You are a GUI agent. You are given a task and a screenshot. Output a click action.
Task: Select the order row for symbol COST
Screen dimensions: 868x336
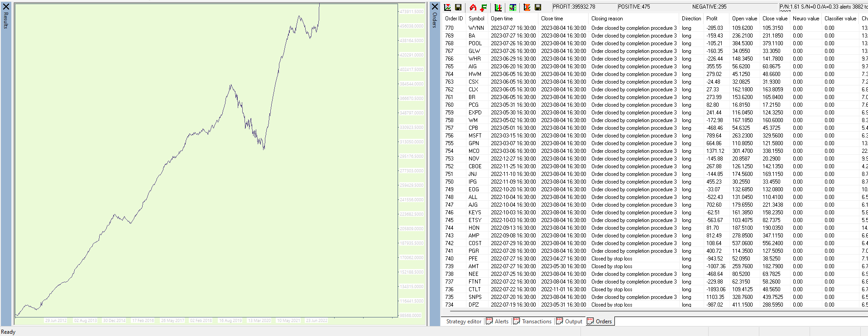pyautogui.click(x=475, y=243)
